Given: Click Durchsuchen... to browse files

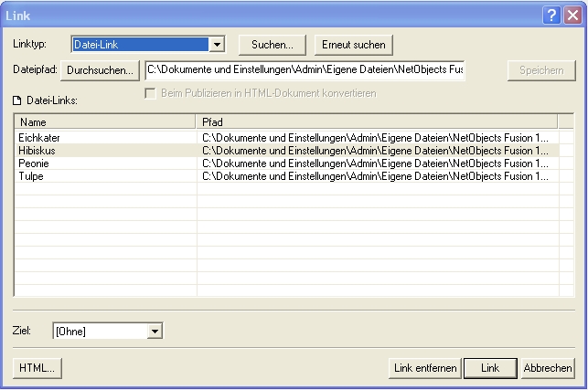Looking at the screenshot, I should 100,70.
